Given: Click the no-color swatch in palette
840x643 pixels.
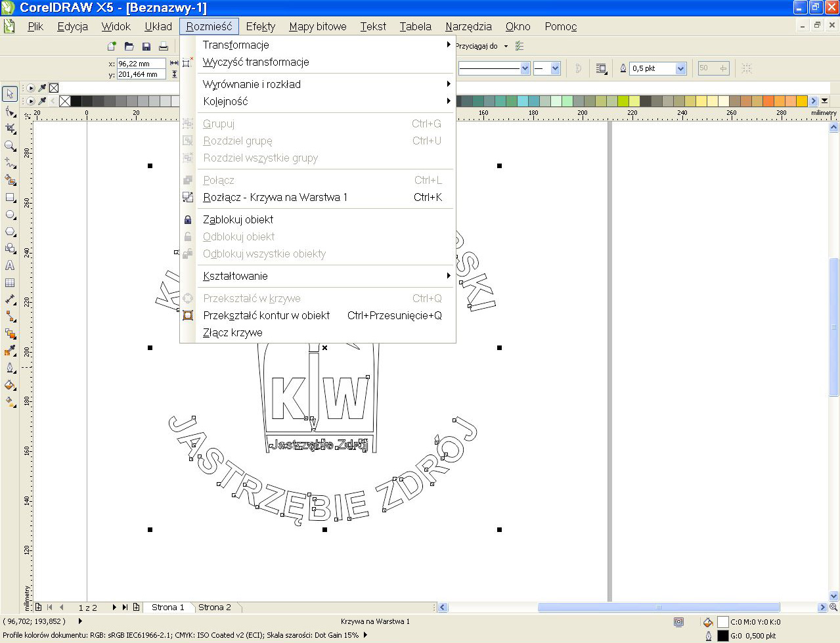Looking at the screenshot, I should pyautogui.click(x=64, y=101).
